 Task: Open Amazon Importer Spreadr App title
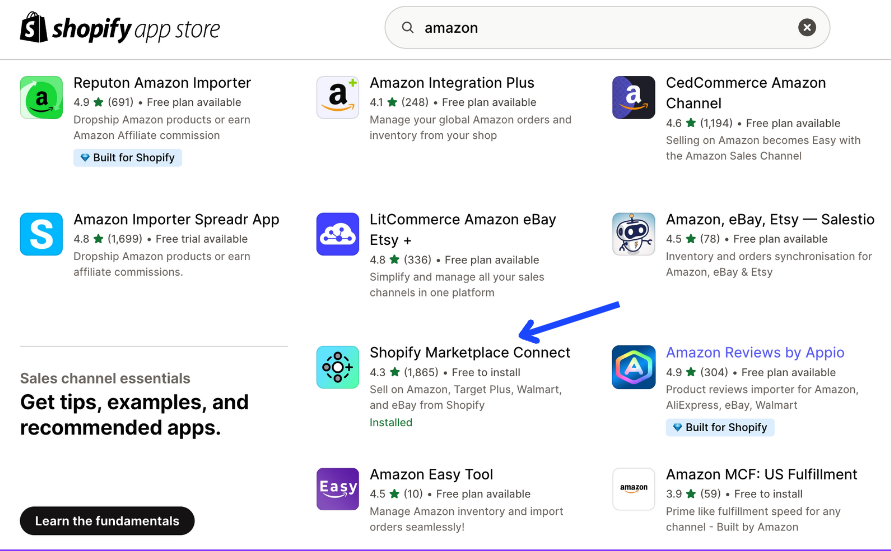coord(176,219)
